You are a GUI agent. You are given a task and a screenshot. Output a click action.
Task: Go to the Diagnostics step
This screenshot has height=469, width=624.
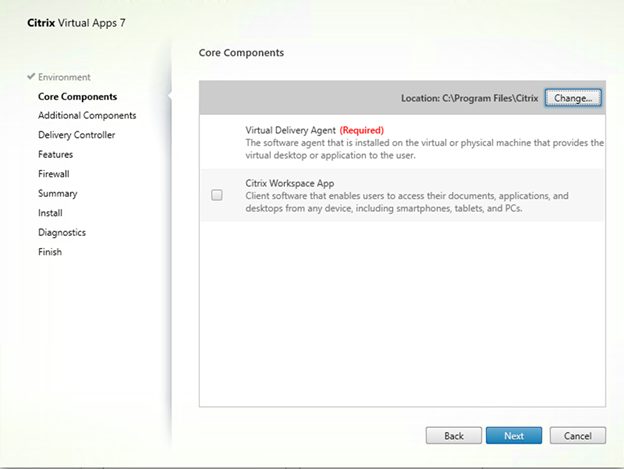coord(62,232)
